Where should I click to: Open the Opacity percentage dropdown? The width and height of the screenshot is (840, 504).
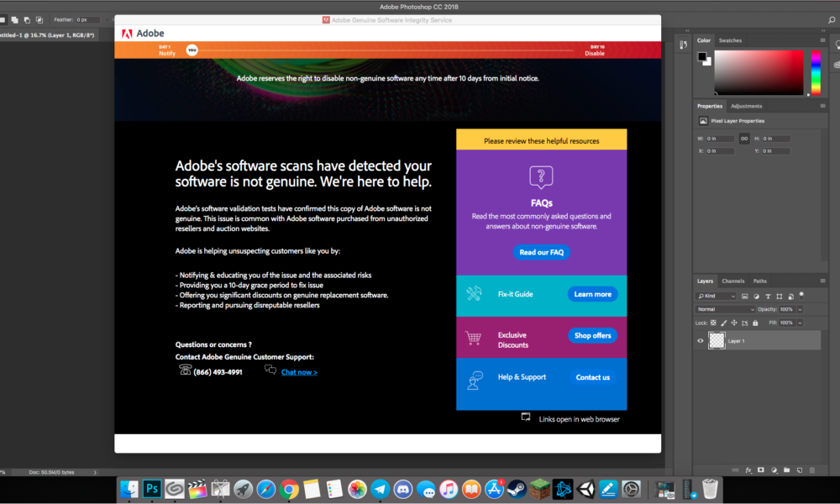(x=800, y=309)
